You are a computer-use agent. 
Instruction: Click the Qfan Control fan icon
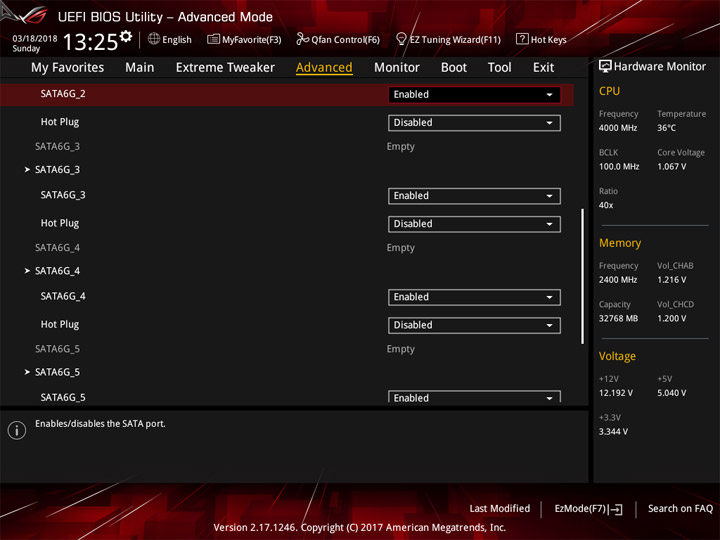click(302, 39)
